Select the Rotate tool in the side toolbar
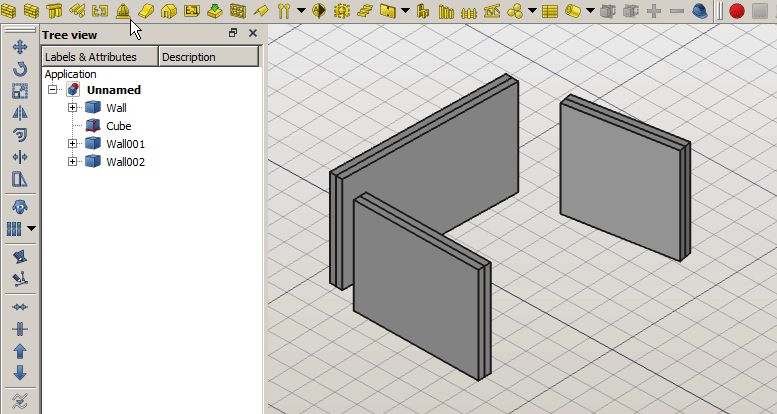The image size is (777, 414). (x=20, y=69)
